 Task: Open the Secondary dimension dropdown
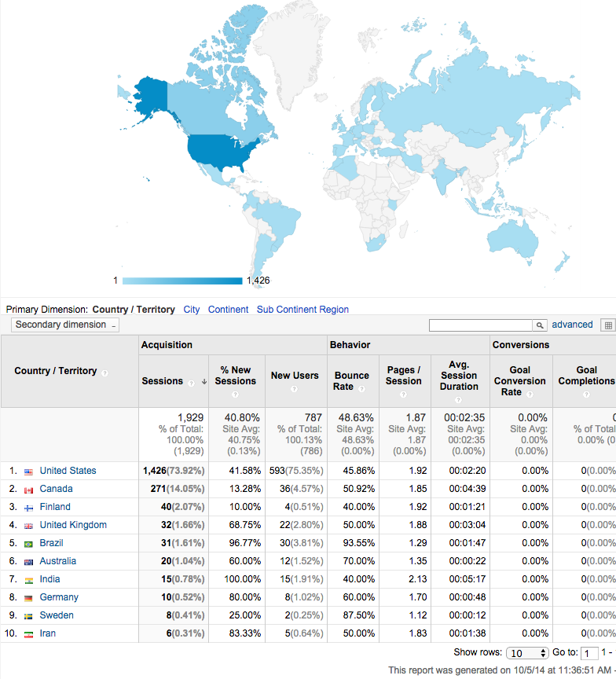pyautogui.click(x=65, y=325)
